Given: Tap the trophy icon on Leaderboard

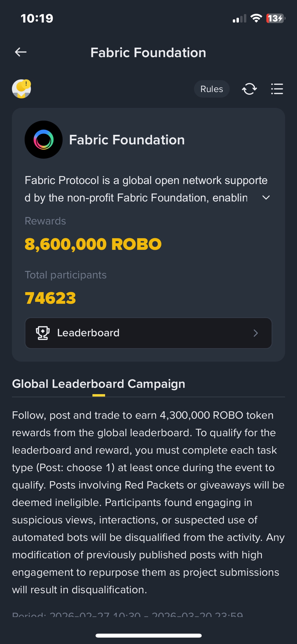Looking at the screenshot, I should coord(43,333).
